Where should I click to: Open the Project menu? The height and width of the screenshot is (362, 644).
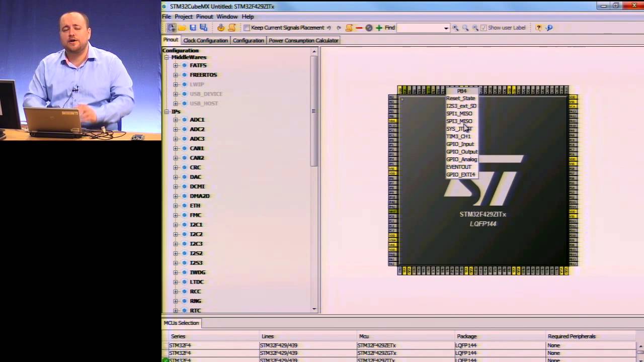tap(184, 17)
